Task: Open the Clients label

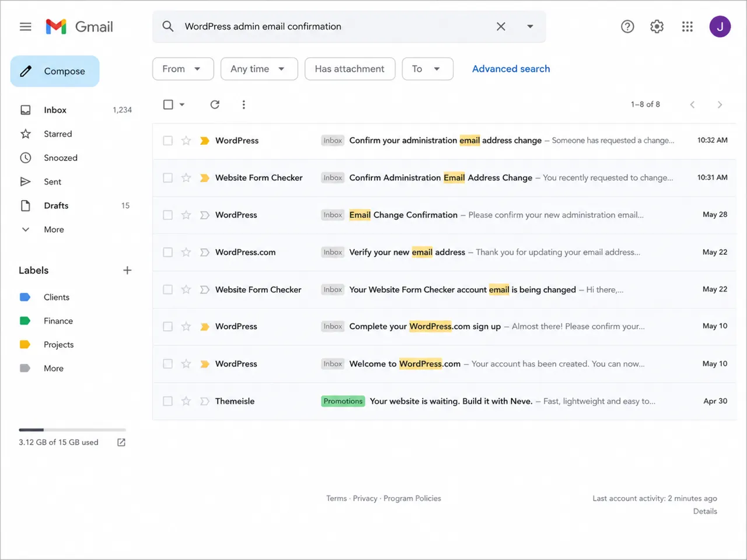Action: [56, 297]
